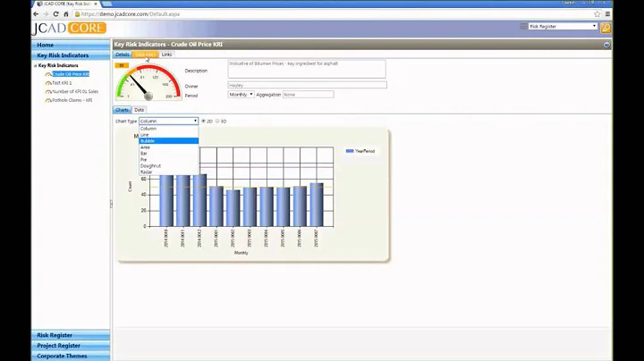This screenshot has width=644, height=361.
Task: Reload the page with the refresh icon
Action: tap(55, 14)
